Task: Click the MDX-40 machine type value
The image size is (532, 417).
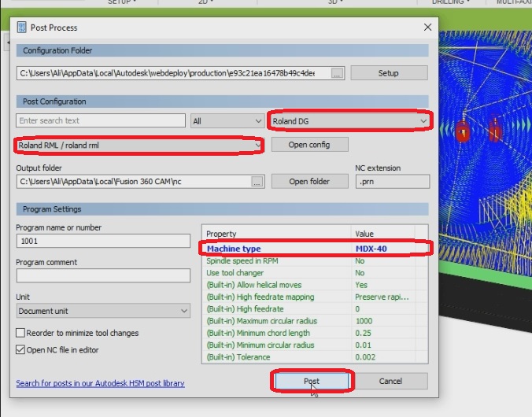Action: pyautogui.click(x=371, y=249)
